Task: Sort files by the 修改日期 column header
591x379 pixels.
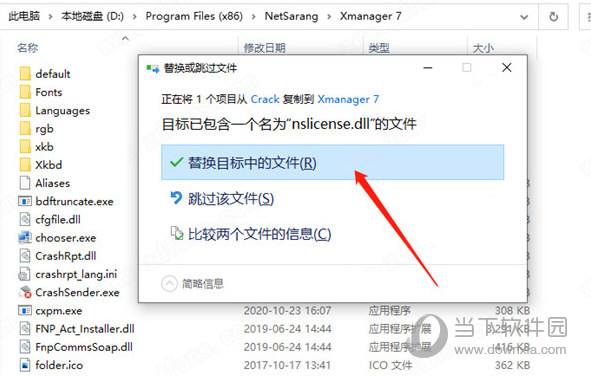Action: 265,48
